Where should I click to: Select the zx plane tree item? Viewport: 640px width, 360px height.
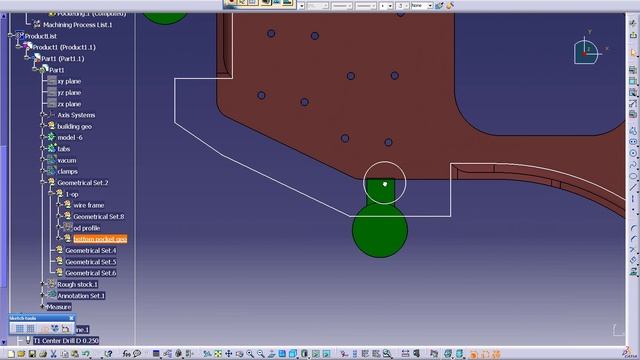tap(69, 104)
